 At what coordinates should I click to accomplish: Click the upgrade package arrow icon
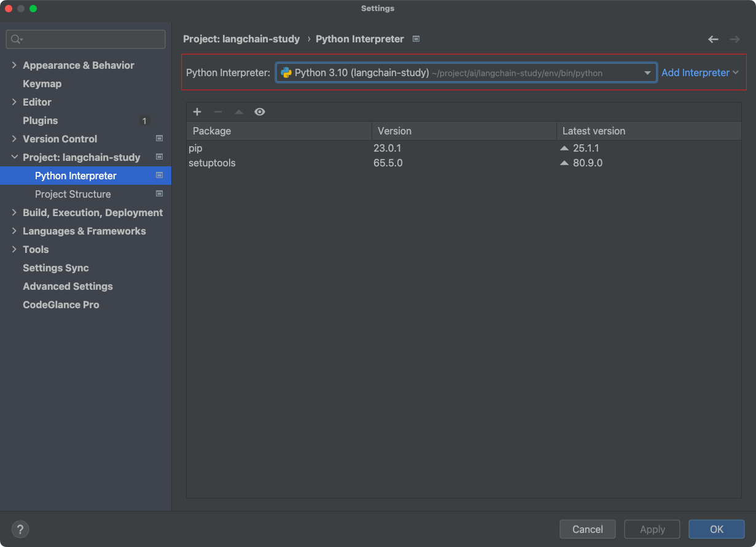click(238, 112)
